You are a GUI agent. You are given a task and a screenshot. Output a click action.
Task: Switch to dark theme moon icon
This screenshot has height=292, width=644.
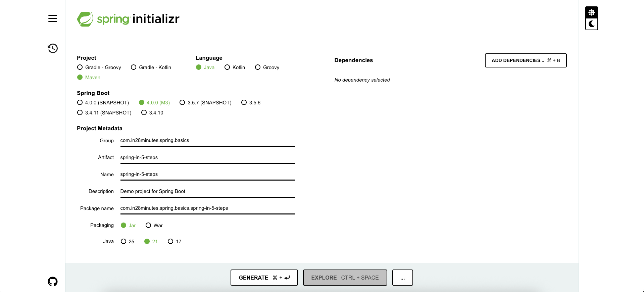pos(592,24)
